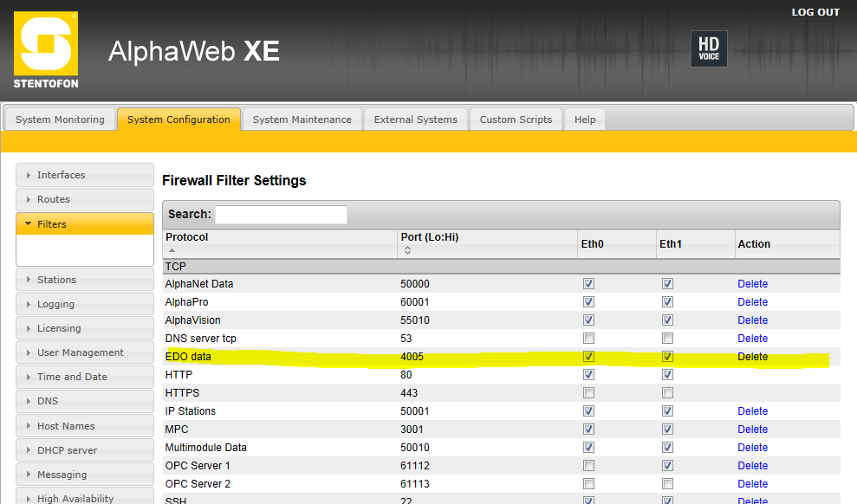Click the LOG OUT link
The height and width of the screenshot is (504, 857).
pyautogui.click(x=815, y=12)
